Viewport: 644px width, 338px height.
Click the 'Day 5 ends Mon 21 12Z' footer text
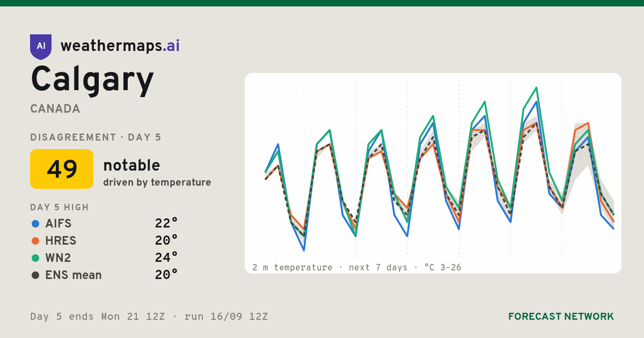pos(98,317)
